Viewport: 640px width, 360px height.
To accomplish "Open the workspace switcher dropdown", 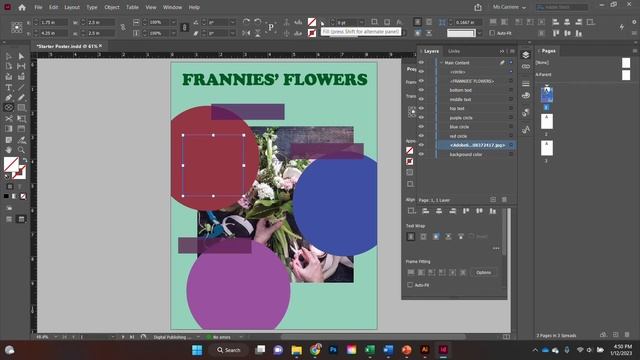I will coord(509,7).
